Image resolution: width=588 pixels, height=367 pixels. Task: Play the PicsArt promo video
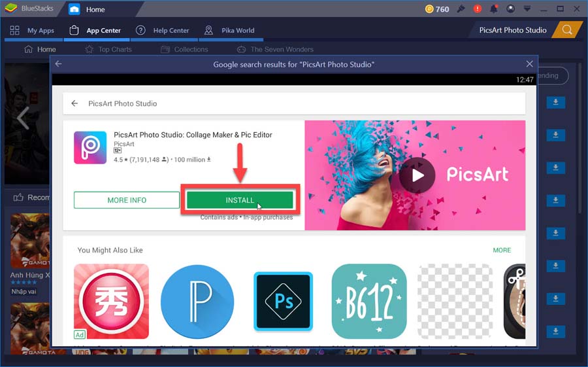[x=417, y=175]
